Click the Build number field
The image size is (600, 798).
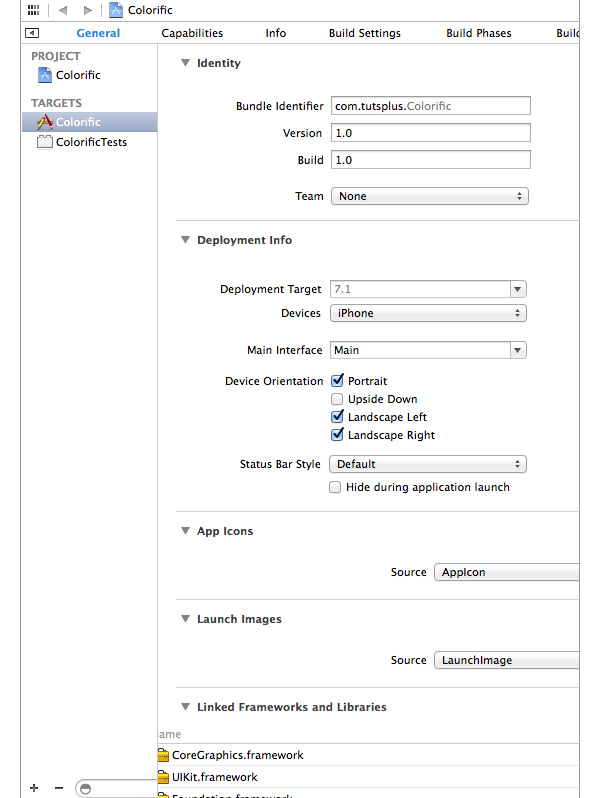click(431, 160)
